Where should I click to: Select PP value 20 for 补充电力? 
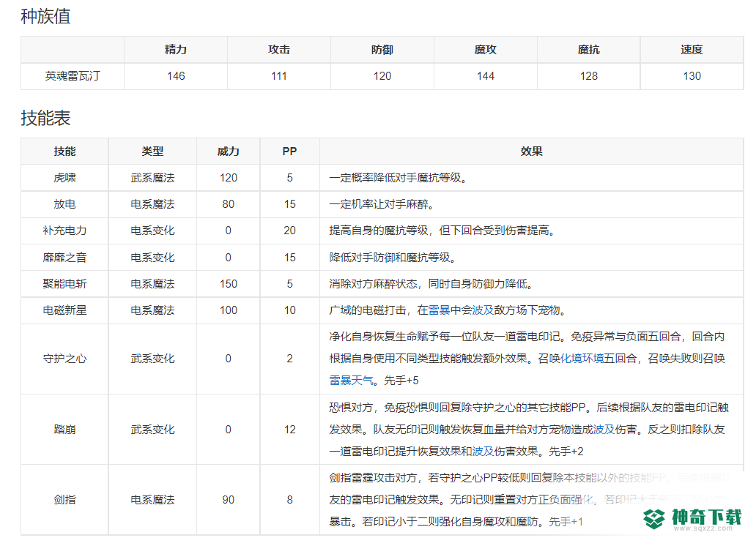pos(289,231)
